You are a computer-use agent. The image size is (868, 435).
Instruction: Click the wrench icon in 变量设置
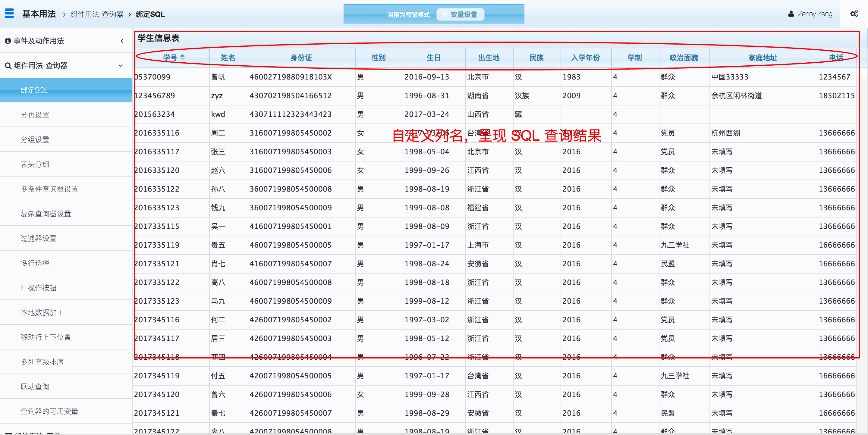445,15
